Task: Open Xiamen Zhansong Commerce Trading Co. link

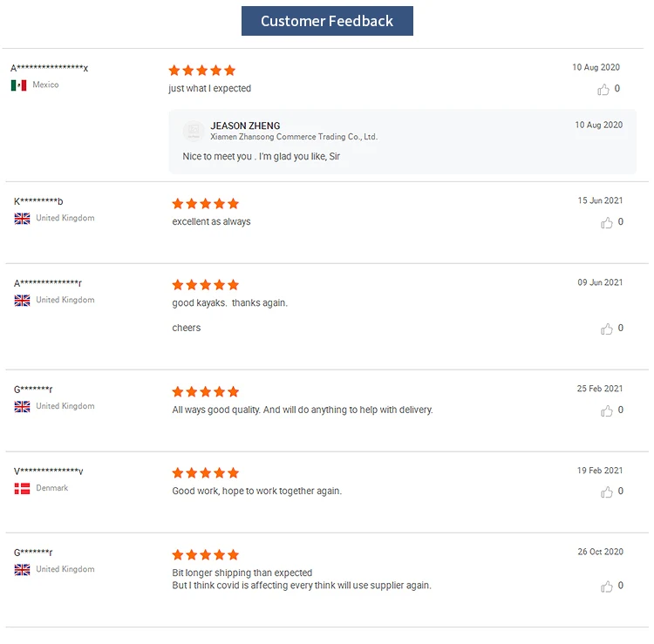Action: (x=293, y=137)
